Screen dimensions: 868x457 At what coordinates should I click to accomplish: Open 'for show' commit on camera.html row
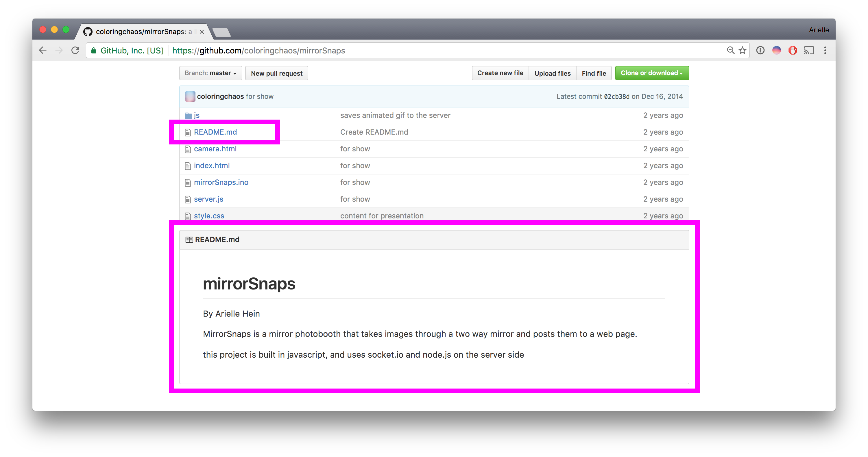(355, 149)
